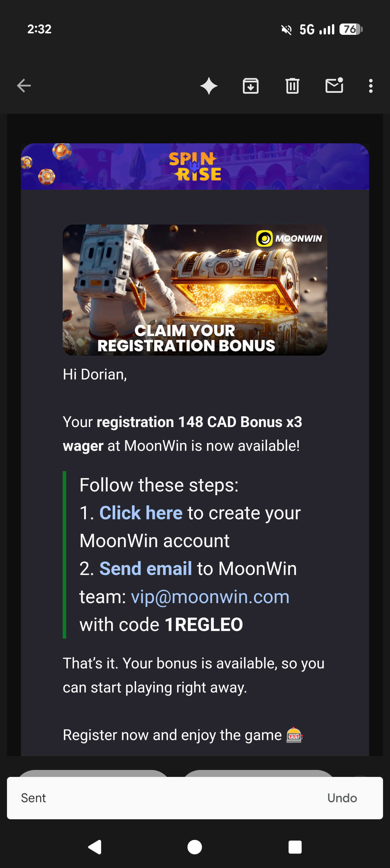Tap Android home circle button

pos(195,847)
